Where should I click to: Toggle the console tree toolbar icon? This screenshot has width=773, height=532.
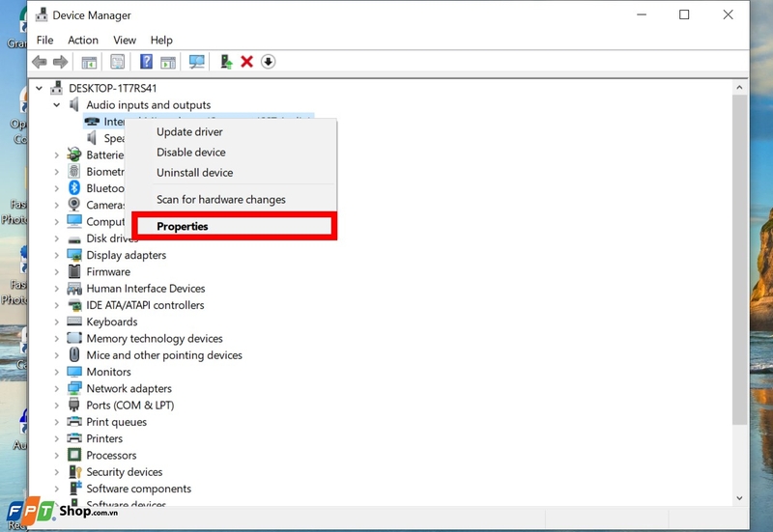click(x=89, y=62)
